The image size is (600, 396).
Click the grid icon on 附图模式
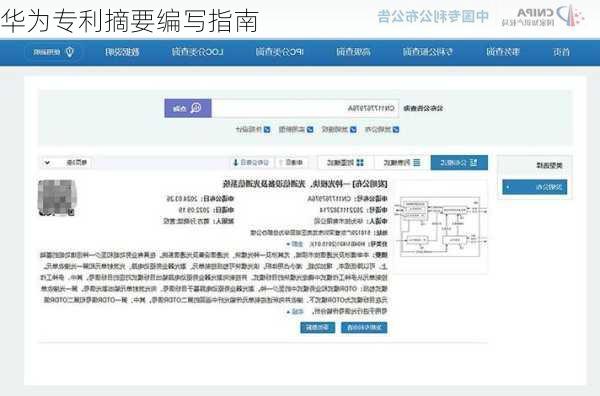[360, 163]
